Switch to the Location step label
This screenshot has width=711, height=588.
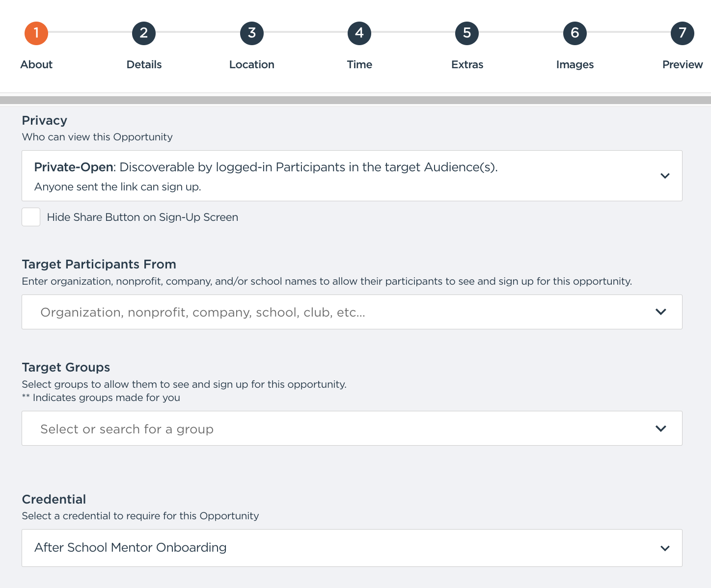(252, 64)
